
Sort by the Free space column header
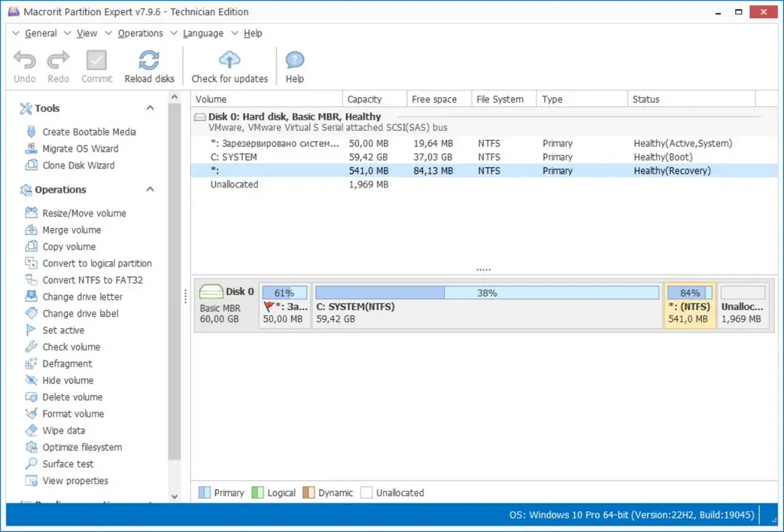coord(439,99)
